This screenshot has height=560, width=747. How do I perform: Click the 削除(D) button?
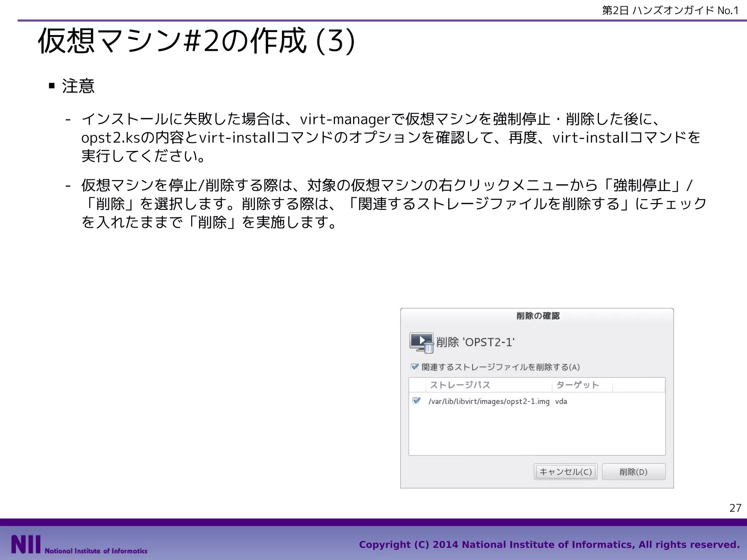click(634, 472)
